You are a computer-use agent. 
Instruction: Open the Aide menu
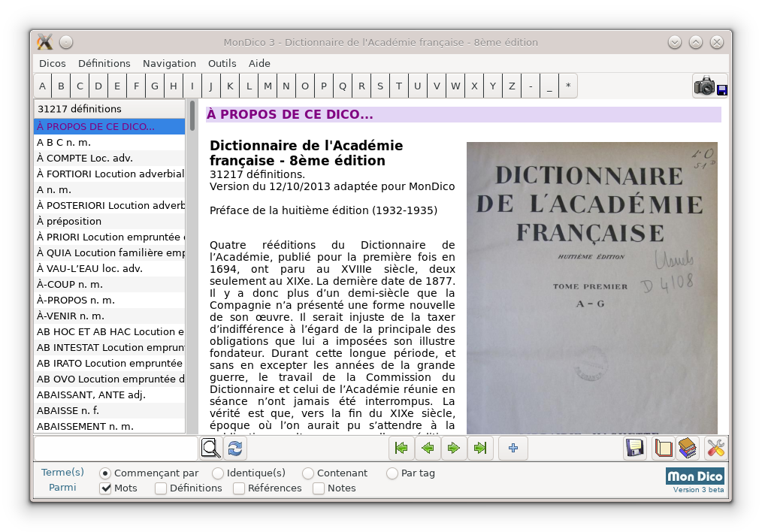point(259,64)
